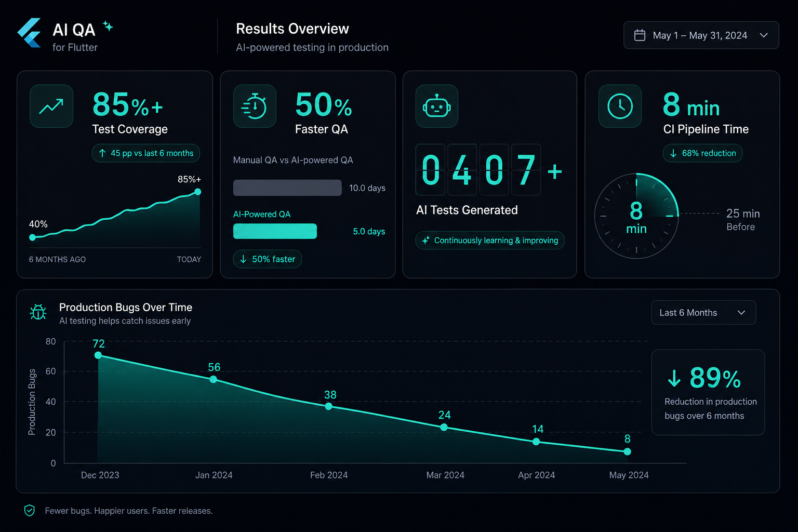Click the Test Coverage label
The image size is (798, 532).
(130, 129)
